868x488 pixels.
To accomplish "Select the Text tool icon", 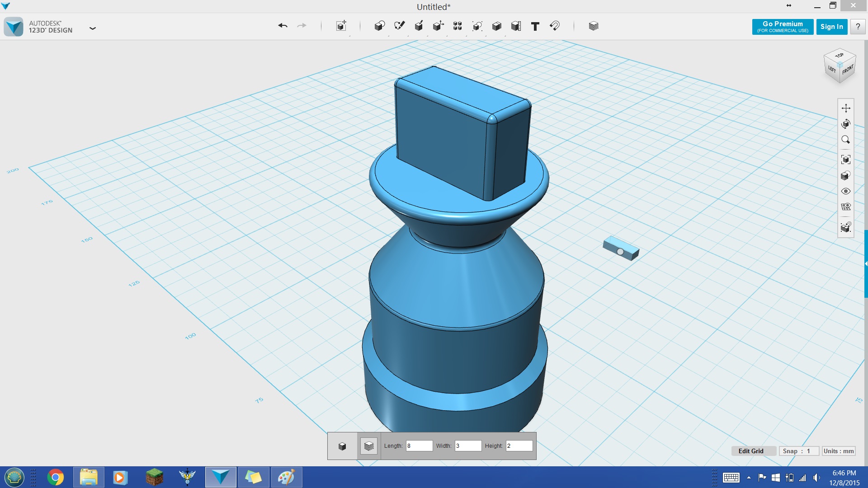I will click(535, 26).
